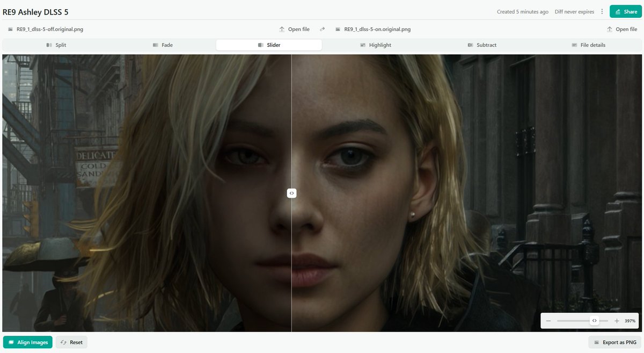644x353 pixels.
Task: Click the teal Share button
Action: click(625, 11)
